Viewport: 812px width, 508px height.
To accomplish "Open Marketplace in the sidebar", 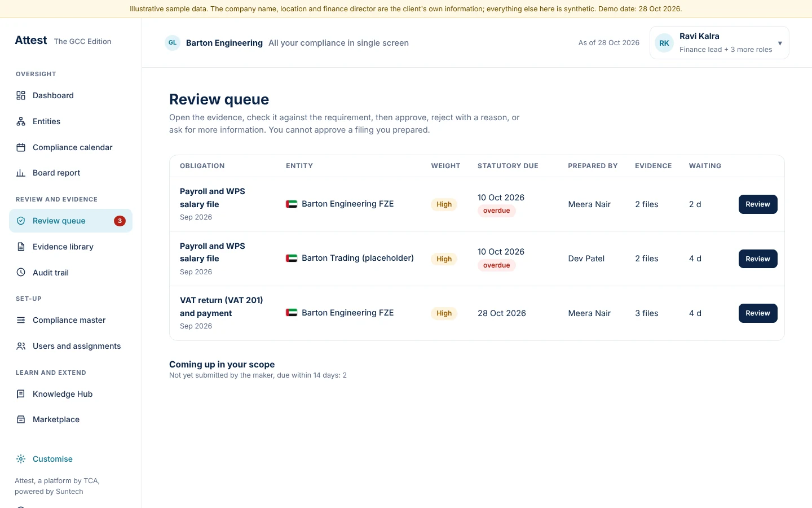I will (x=70, y=419).
